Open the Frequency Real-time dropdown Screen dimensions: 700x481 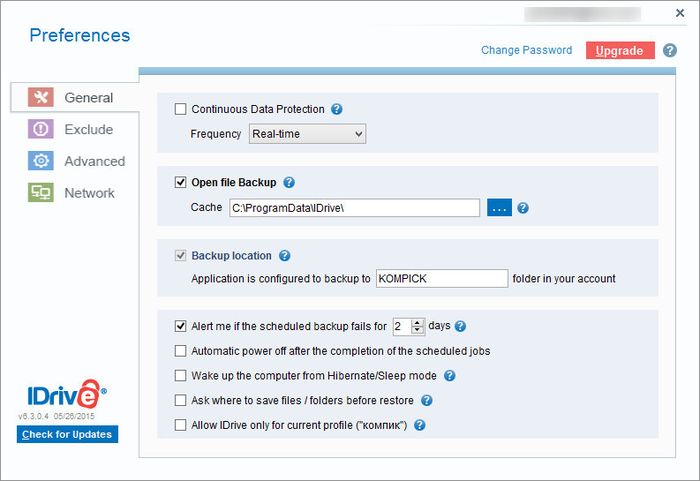coord(307,134)
